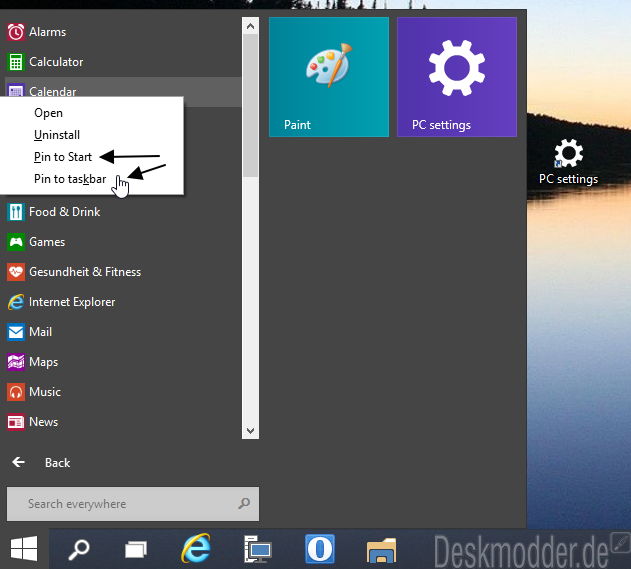Click the Calendar text label
This screenshot has height=569, width=631.
point(53,91)
